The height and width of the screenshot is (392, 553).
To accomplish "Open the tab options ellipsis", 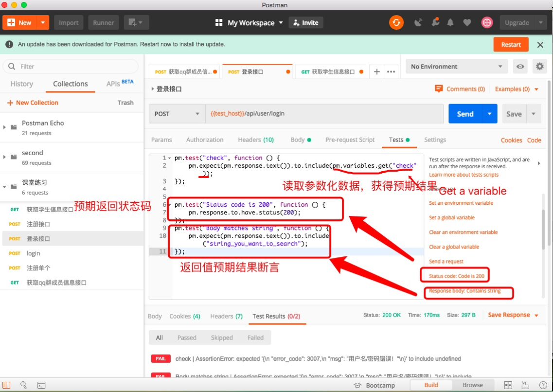I will [391, 71].
